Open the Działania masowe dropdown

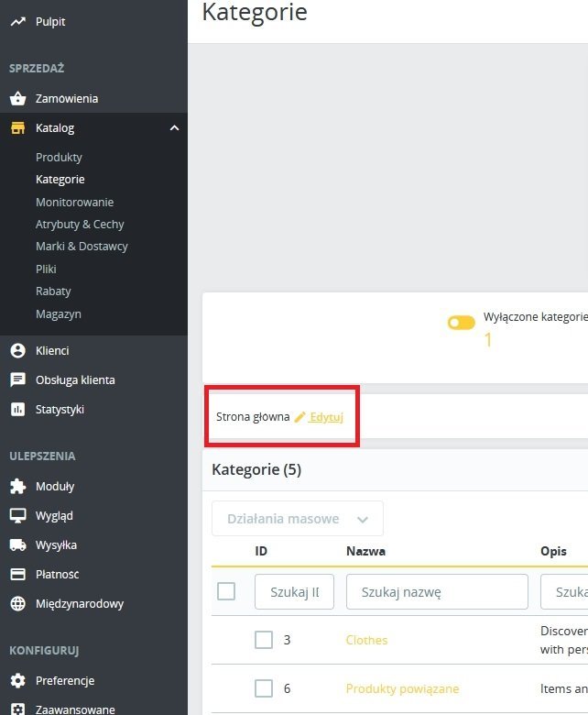(298, 519)
